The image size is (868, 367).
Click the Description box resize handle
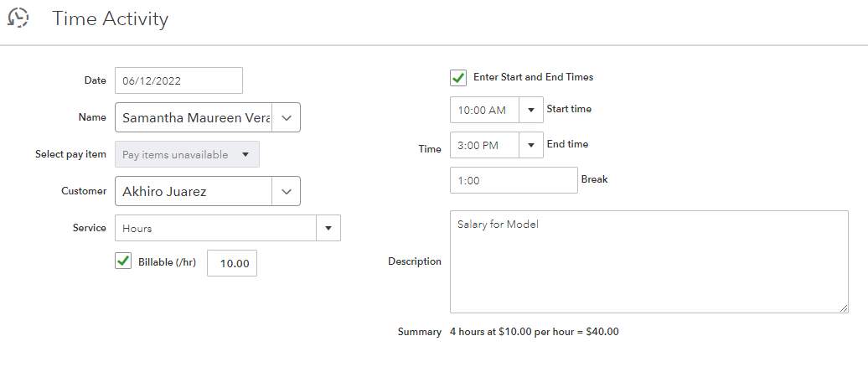tap(844, 308)
